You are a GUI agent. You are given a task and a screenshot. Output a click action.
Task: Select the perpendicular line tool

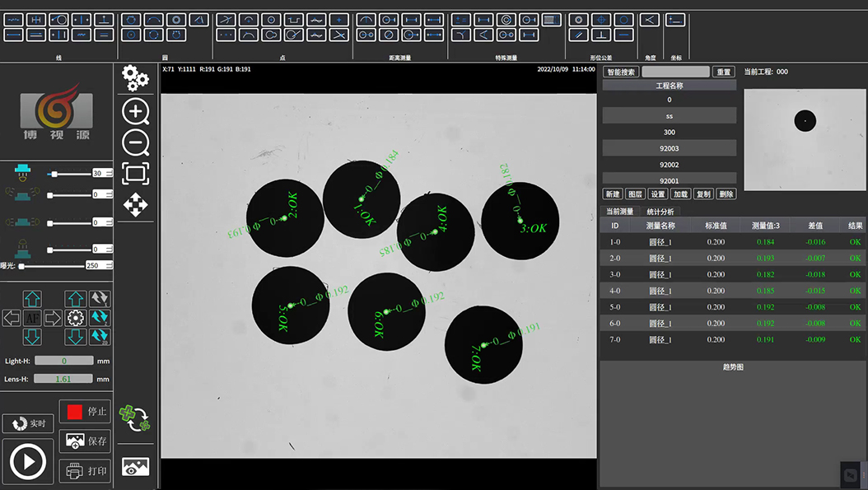point(104,20)
